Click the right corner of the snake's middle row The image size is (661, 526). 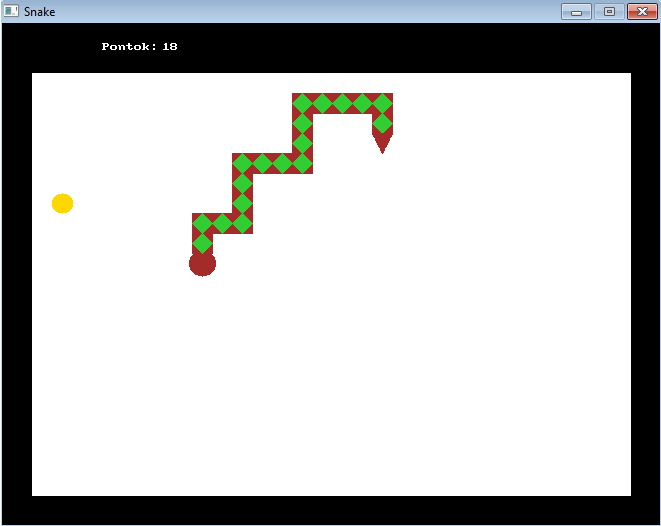click(302, 163)
